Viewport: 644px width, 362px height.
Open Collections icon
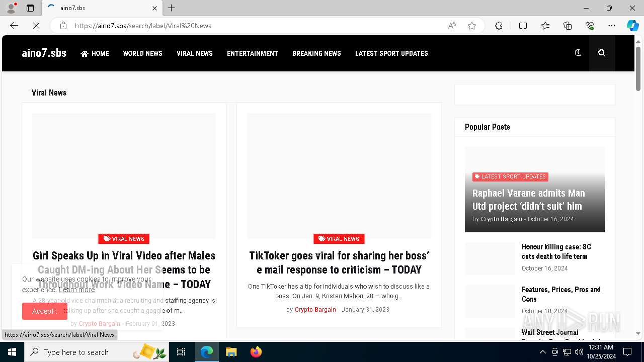[568, 26]
